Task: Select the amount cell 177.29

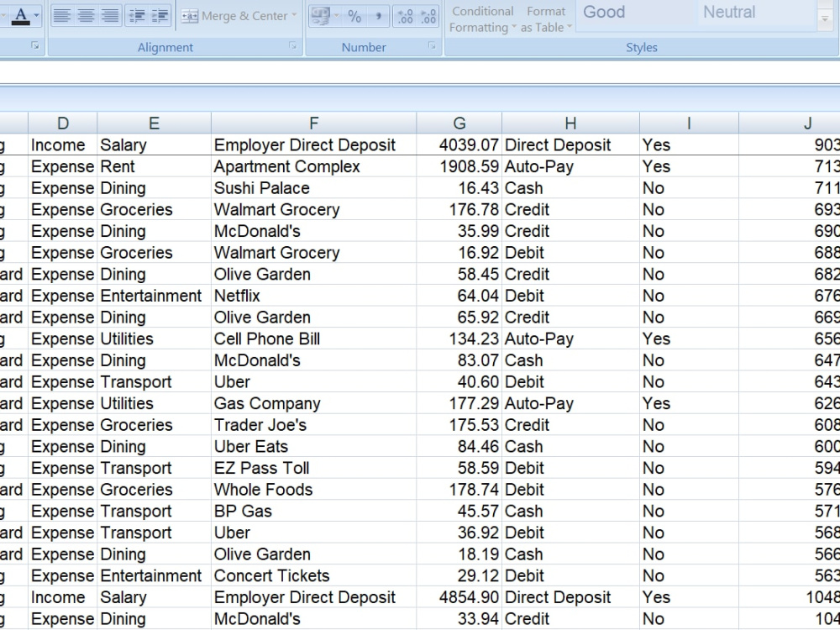Action: (x=459, y=403)
